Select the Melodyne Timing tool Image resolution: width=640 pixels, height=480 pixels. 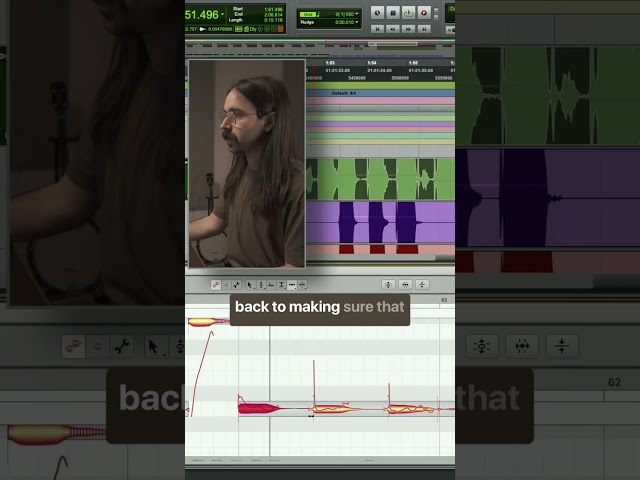pos(292,285)
